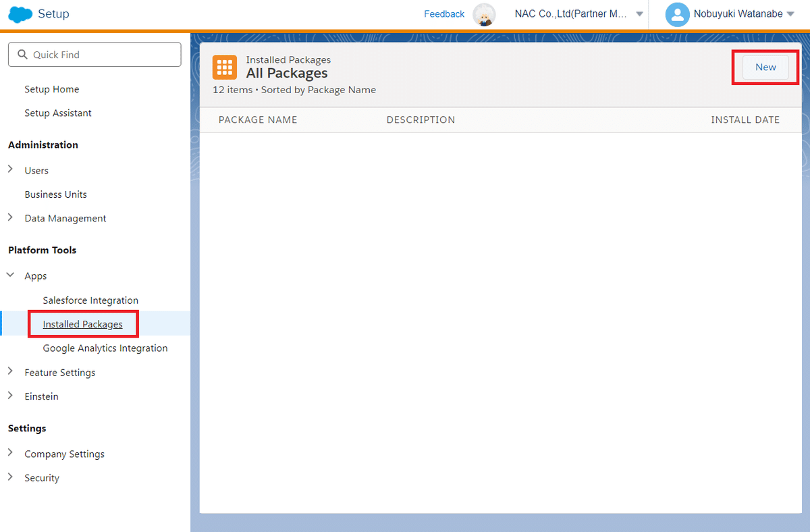Click the New package button
Image resolution: width=810 pixels, height=532 pixels.
pos(765,67)
